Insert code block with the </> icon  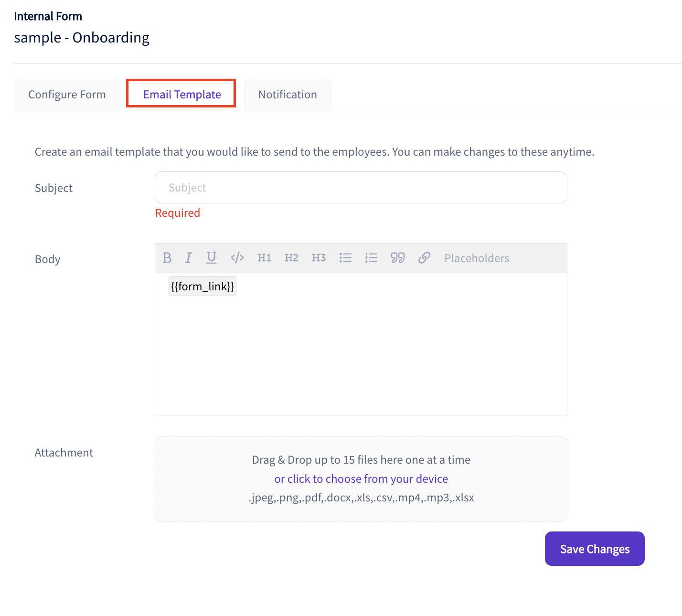point(237,258)
